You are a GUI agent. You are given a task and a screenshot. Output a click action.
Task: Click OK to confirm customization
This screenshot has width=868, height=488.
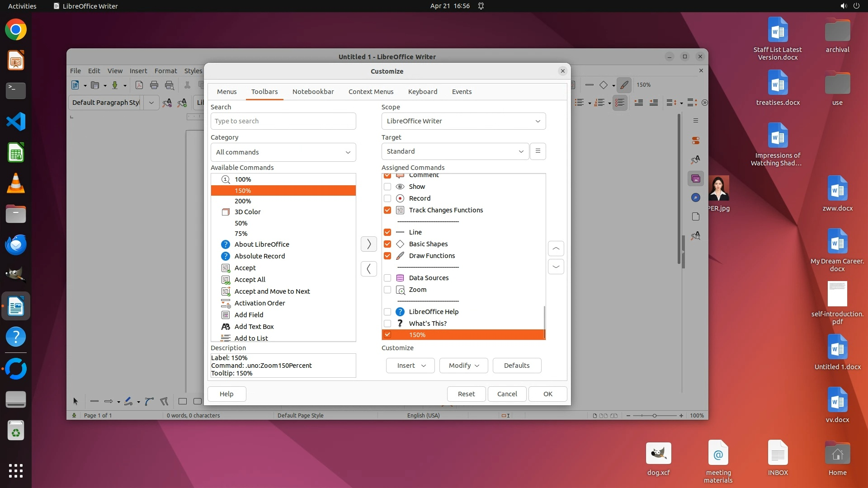[547, 394]
